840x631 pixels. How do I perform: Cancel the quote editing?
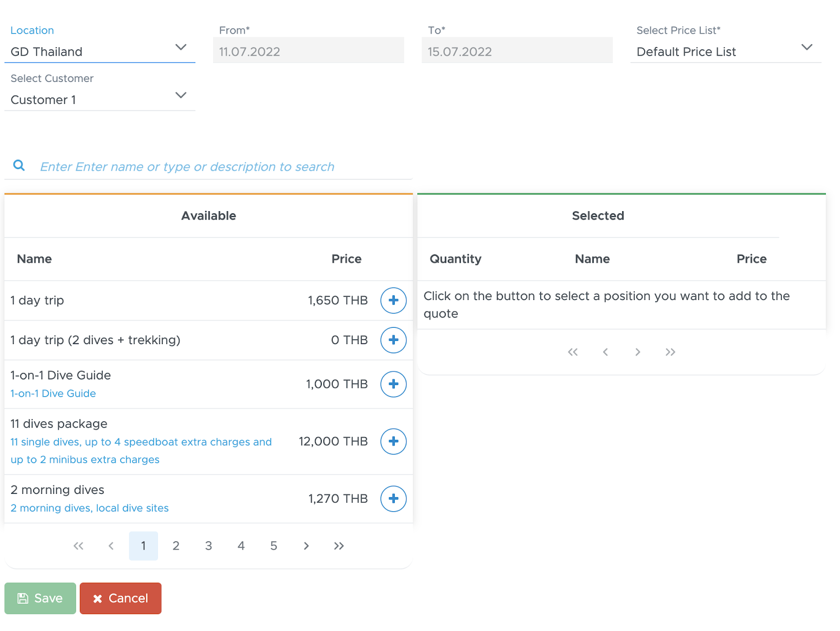click(x=121, y=598)
